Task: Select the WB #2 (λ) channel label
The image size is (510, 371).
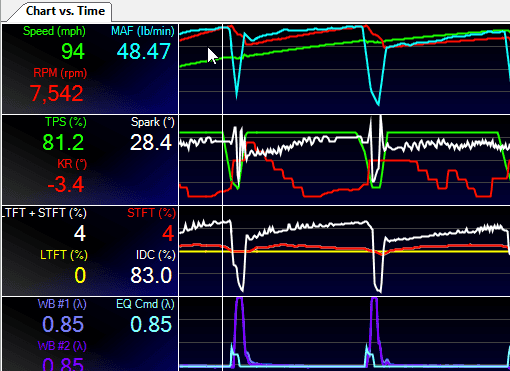Action: 62,346
